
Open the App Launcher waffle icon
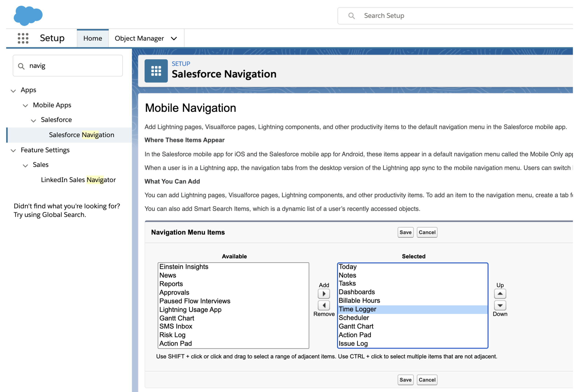click(x=23, y=38)
